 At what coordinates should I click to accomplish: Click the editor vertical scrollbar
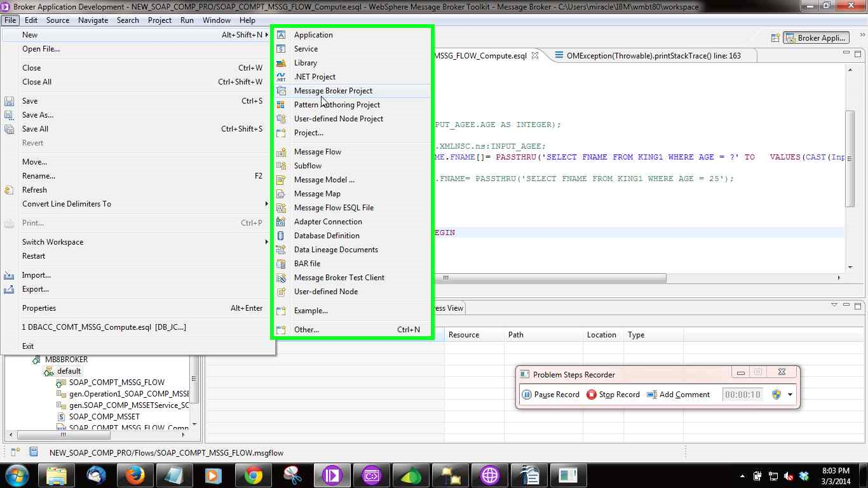click(850, 159)
